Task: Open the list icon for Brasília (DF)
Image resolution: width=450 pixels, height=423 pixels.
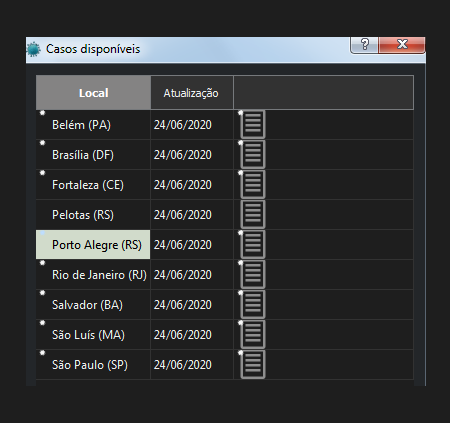Action: coord(253,154)
